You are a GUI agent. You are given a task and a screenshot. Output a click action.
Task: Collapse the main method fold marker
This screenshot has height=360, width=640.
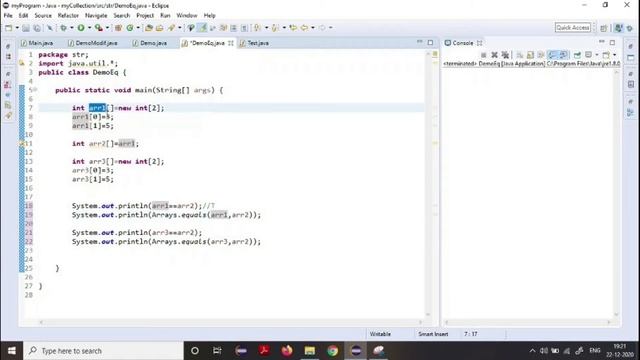(35, 90)
